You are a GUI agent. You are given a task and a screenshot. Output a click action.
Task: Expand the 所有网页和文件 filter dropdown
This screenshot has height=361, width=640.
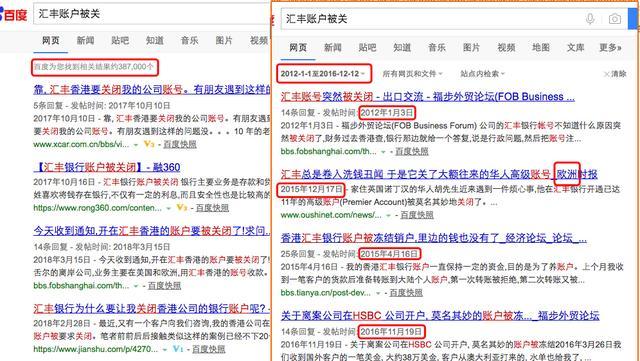pos(412,74)
